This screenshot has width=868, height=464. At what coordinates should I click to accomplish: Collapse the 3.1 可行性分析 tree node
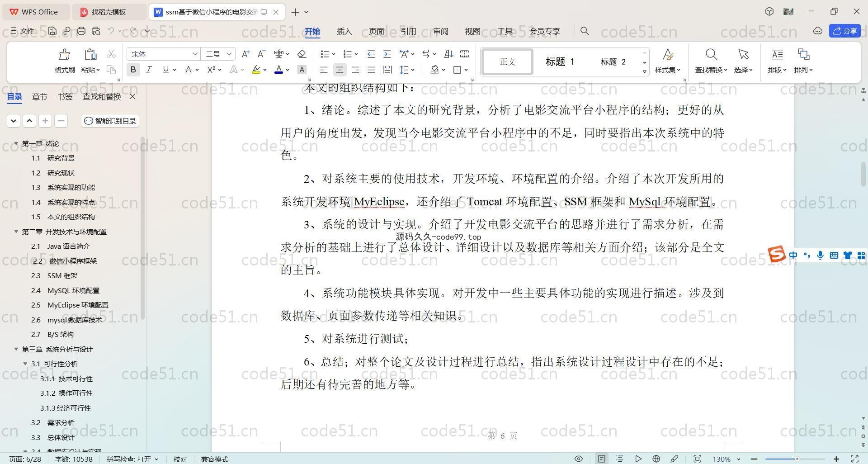(25, 364)
